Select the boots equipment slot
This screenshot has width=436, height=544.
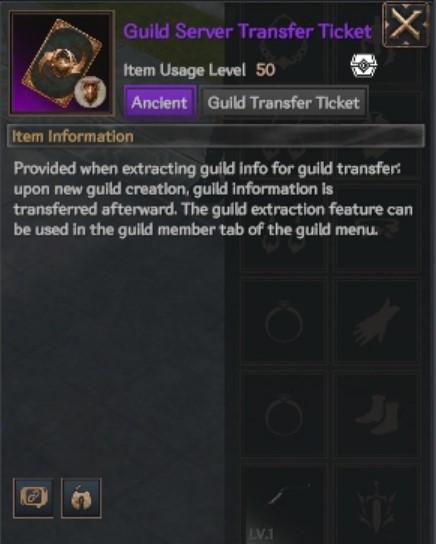(x=377, y=414)
